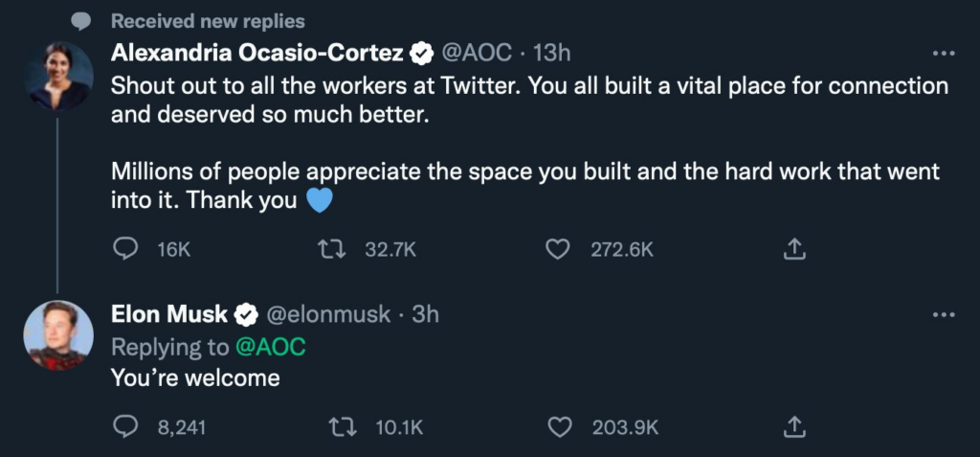Like Alexandria Ocasio-Cortez's tweet
This screenshot has height=457, width=980.
pos(557,249)
